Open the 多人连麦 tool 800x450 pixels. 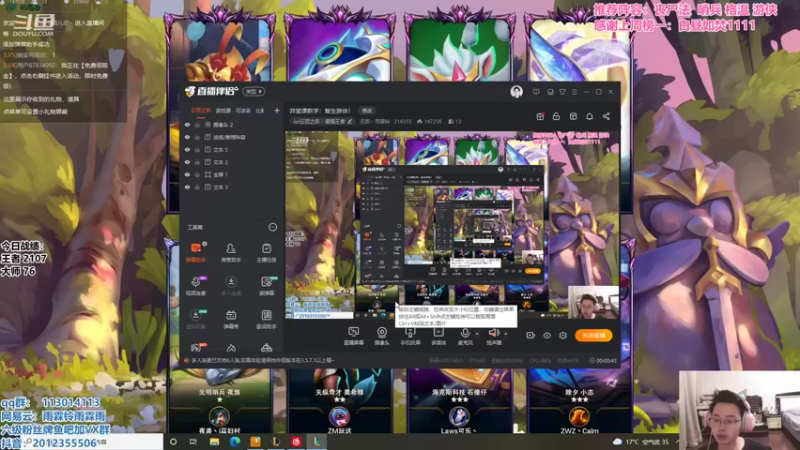pyautogui.click(x=231, y=286)
